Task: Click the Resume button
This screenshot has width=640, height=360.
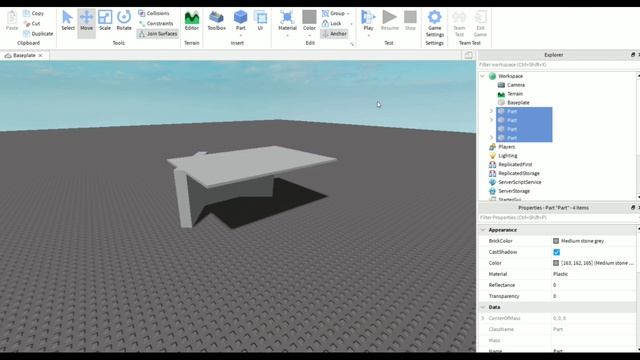Action: [389, 21]
